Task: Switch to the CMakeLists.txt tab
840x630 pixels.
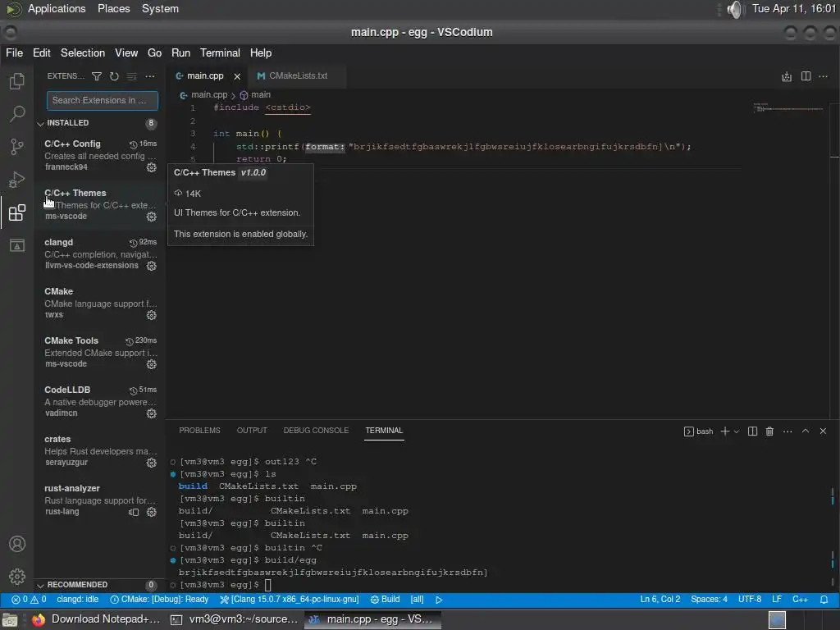Action: (x=297, y=76)
